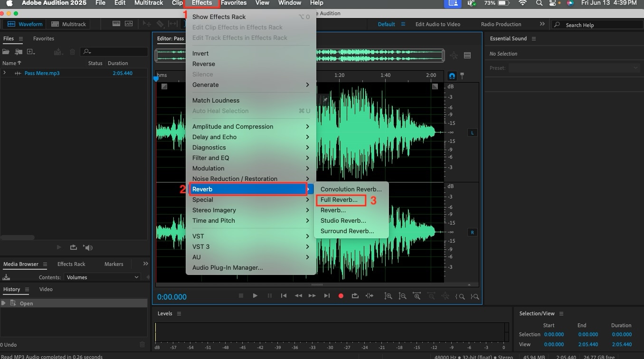Viewport: 644px width, 359px height.
Task: Click Zoom Out Amplitude icon
Action: 402,296
